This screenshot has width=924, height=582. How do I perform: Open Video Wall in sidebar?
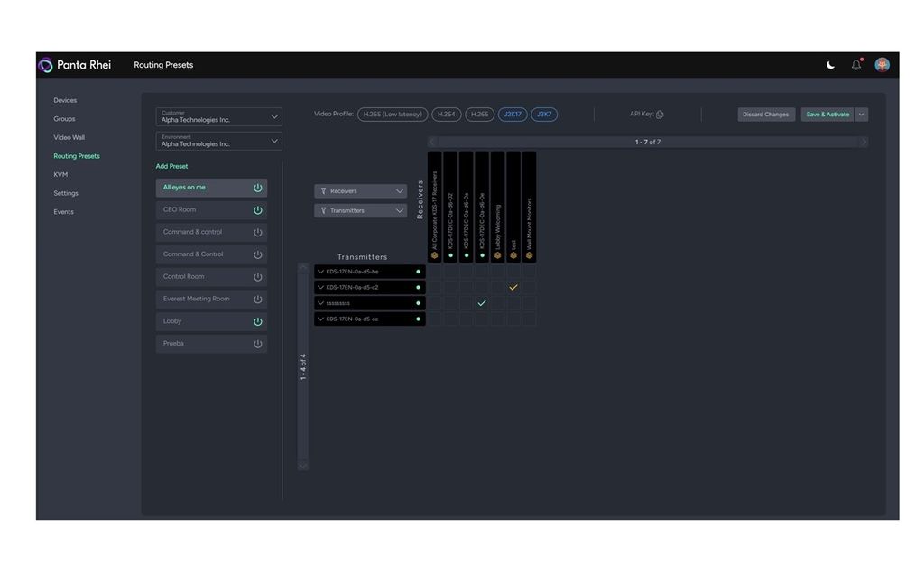click(x=69, y=137)
